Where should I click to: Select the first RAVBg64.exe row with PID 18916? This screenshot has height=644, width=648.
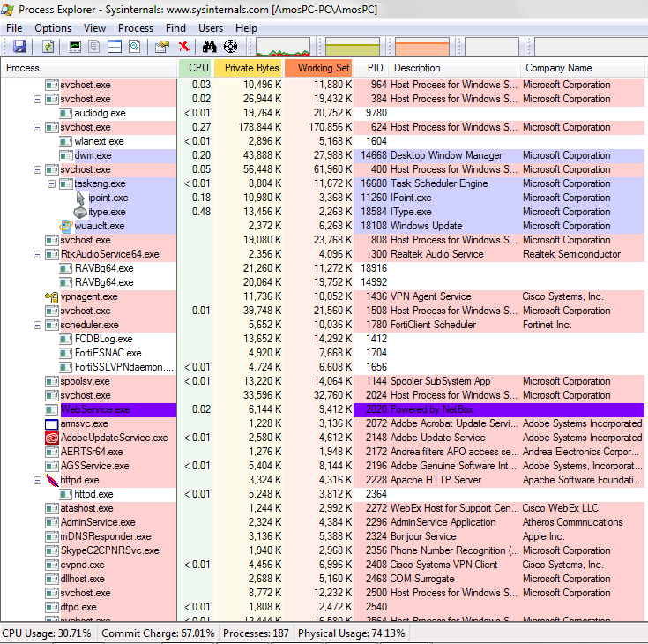323,268
